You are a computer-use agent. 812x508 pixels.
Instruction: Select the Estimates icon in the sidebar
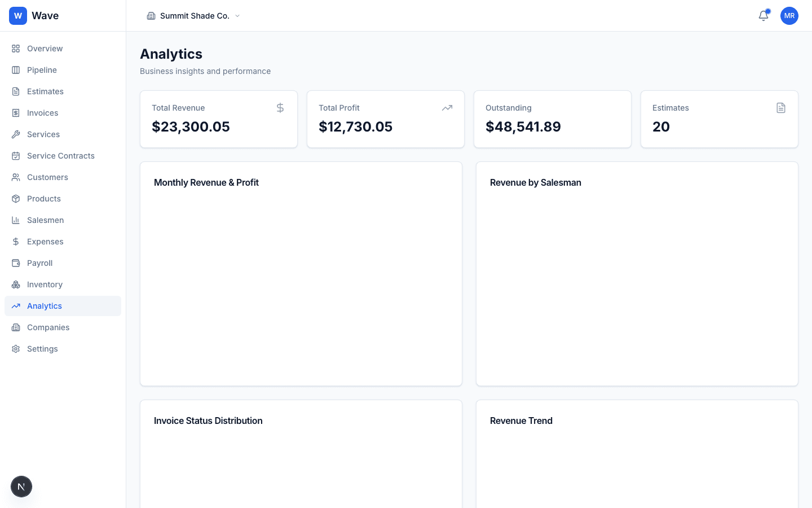point(17,91)
